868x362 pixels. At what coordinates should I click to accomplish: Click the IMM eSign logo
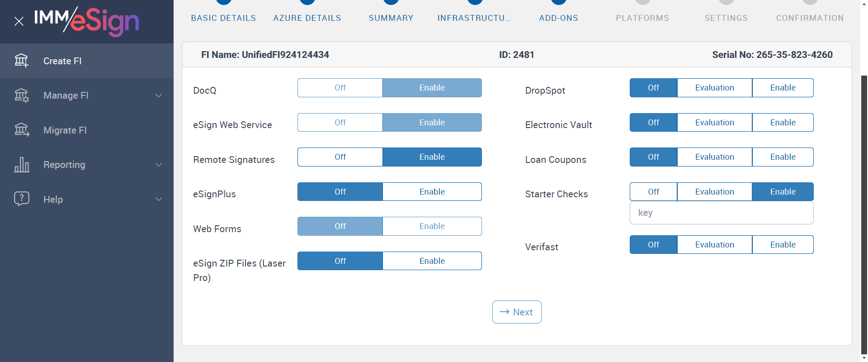(86, 21)
